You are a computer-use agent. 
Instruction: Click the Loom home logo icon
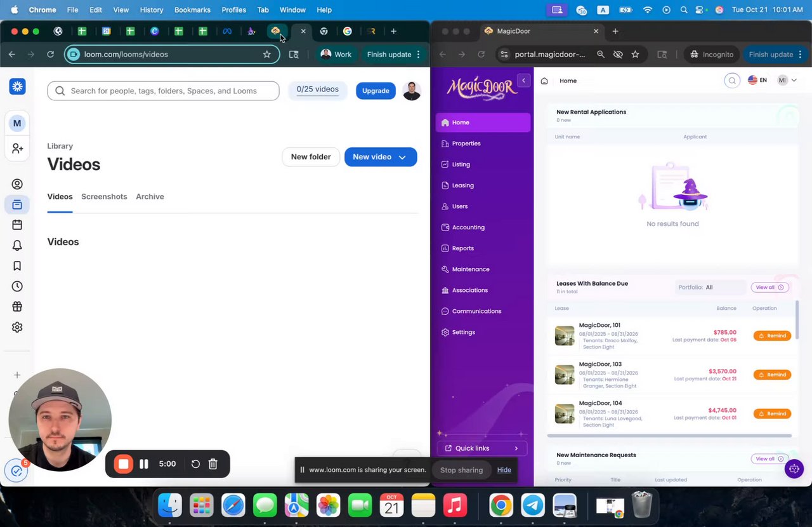[17, 87]
